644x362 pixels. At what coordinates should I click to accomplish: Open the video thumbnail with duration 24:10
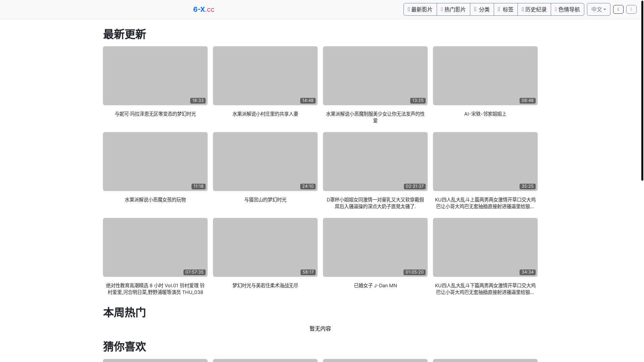point(265,162)
